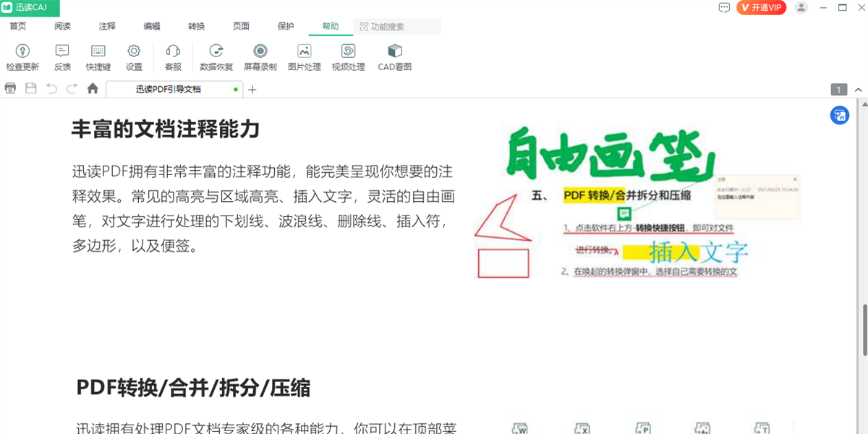The width and height of the screenshot is (868, 434).
Task: Focus the 功能搜索 search field
Action: [397, 27]
